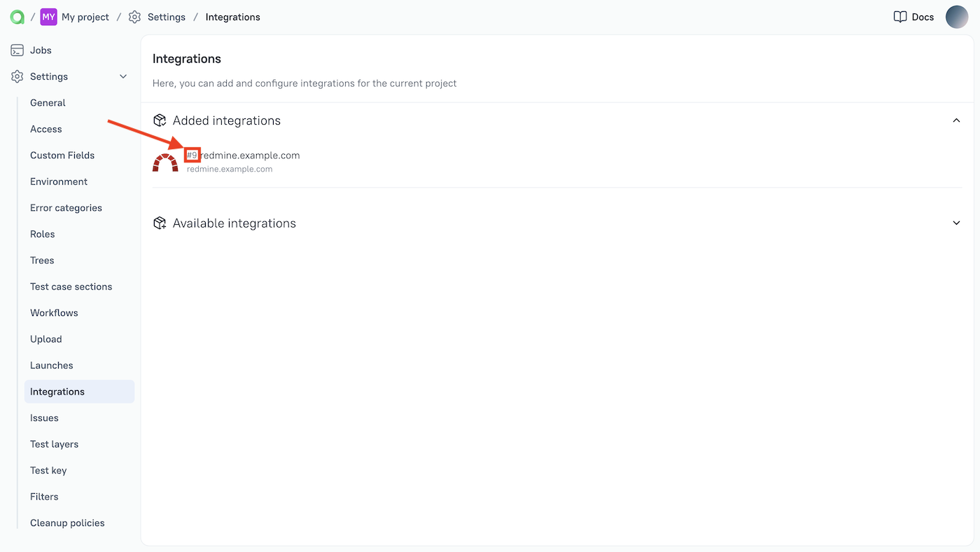This screenshot has height=552, width=980.
Task: Go to My project via breadcrumb
Action: pos(85,16)
